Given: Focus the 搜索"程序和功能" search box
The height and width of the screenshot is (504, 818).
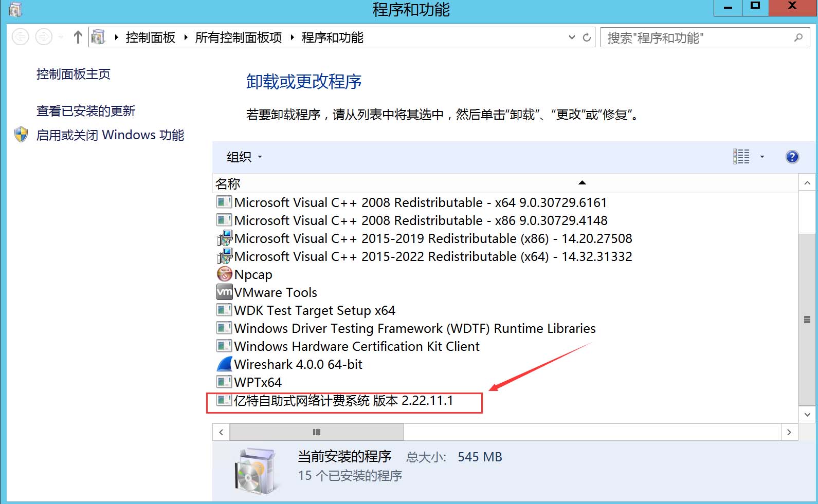Looking at the screenshot, I should (705, 38).
